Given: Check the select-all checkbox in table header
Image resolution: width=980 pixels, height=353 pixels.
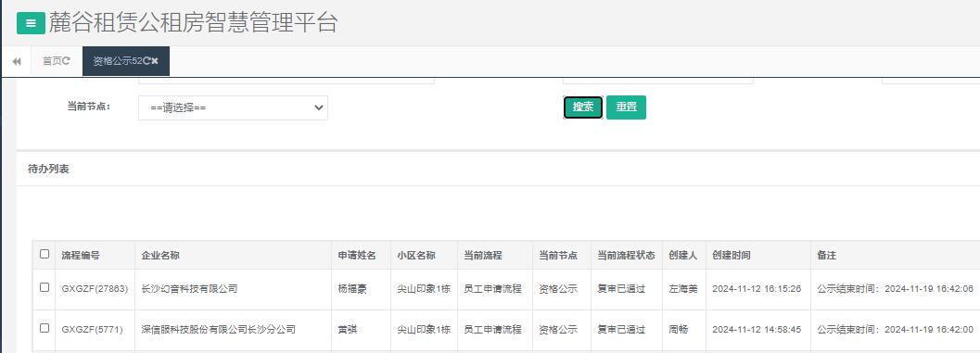Looking at the screenshot, I should (45, 254).
